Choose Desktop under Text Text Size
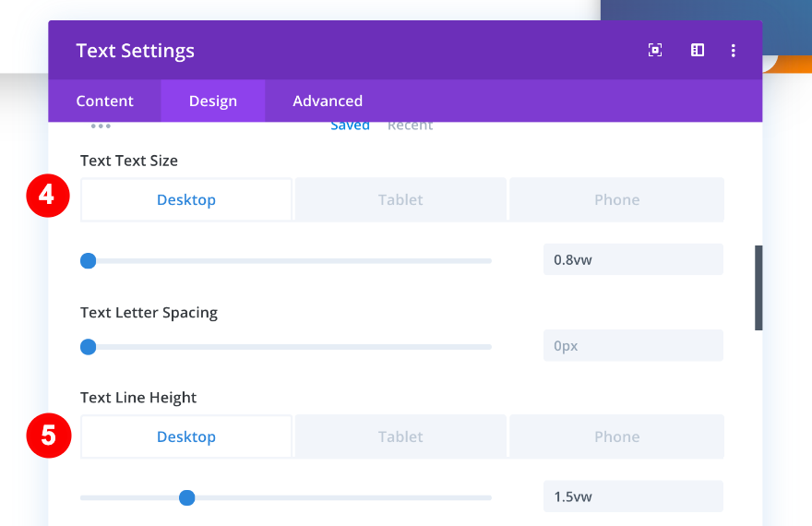Viewport: 812px width, 526px height. pos(186,200)
